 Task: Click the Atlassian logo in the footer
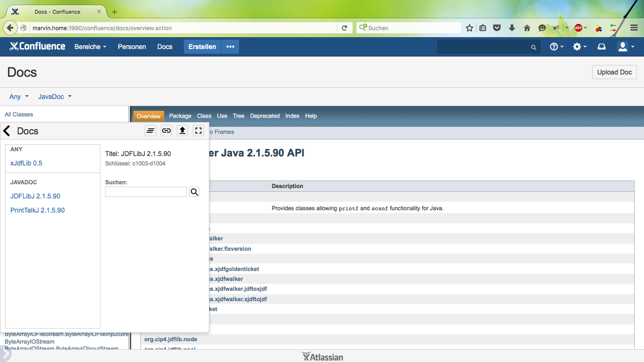[322, 357]
